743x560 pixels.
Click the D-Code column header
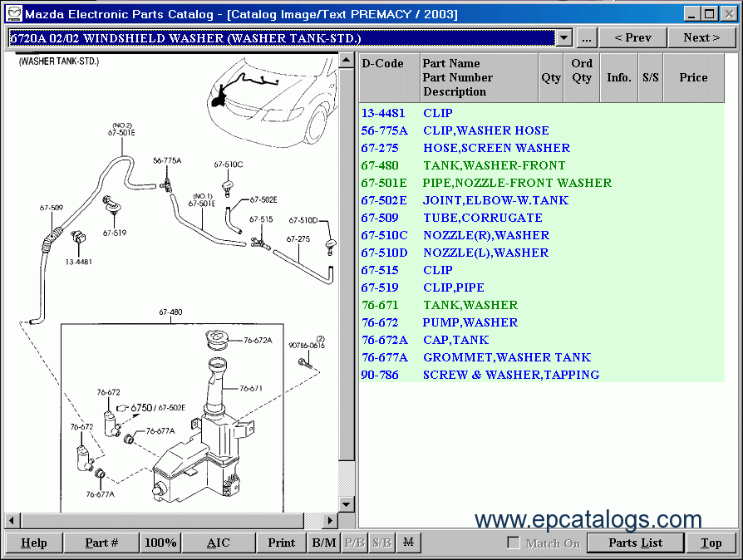click(390, 78)
